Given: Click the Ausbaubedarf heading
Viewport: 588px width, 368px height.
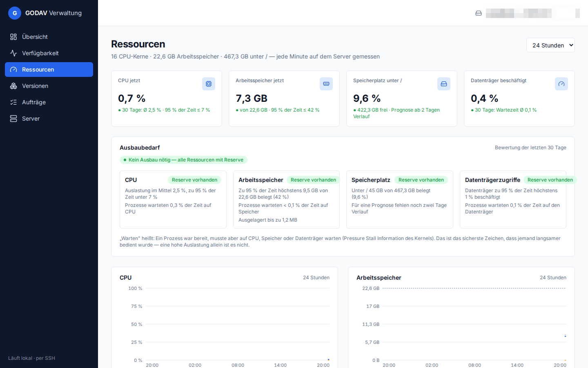Looking at the screenshot, I should coord(140,148).
